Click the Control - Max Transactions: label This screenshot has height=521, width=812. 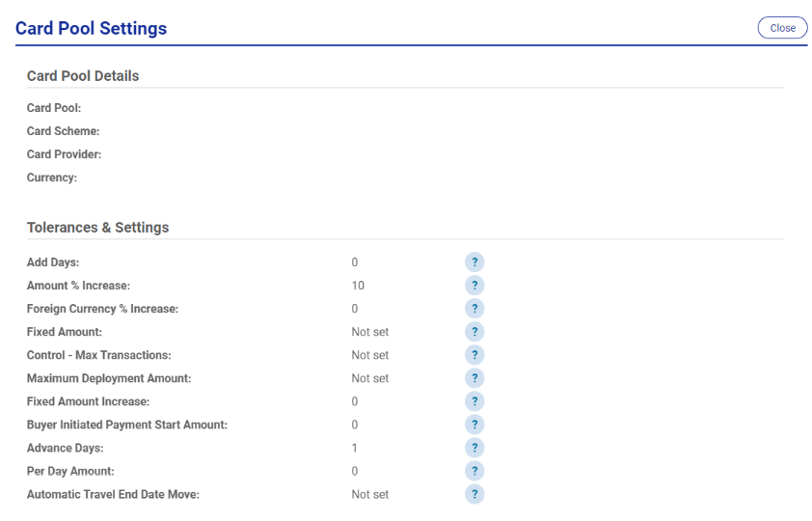pos(99,355)
